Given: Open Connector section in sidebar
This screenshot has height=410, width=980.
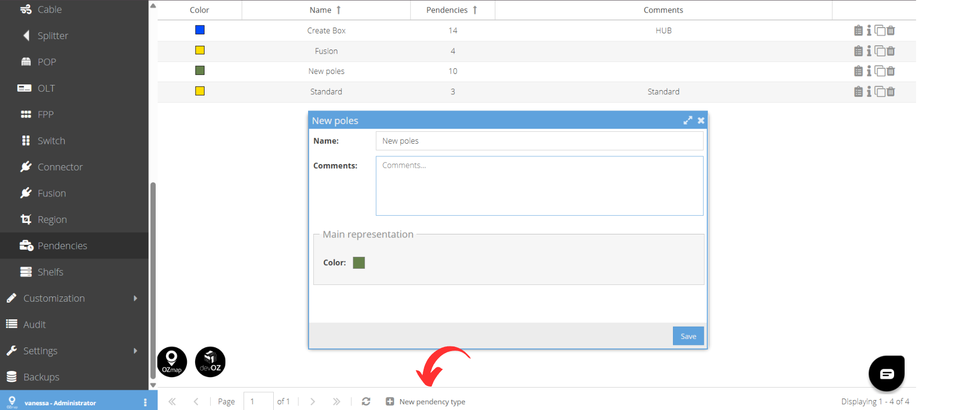Looking at the screenshot, I should point(74,167).
